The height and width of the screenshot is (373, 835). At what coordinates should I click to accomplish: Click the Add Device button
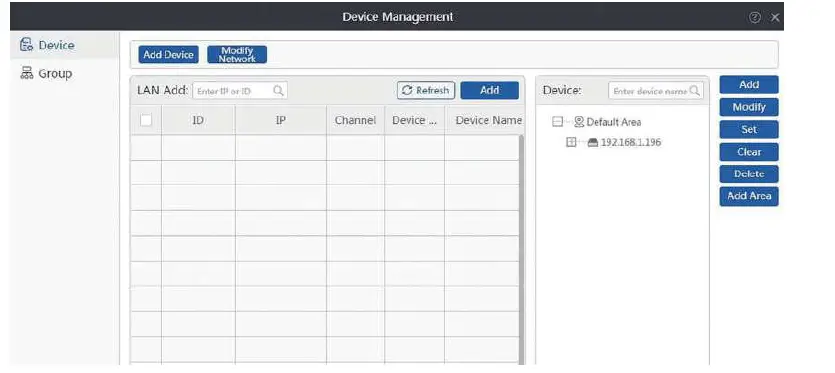click(x=168, y=54)
